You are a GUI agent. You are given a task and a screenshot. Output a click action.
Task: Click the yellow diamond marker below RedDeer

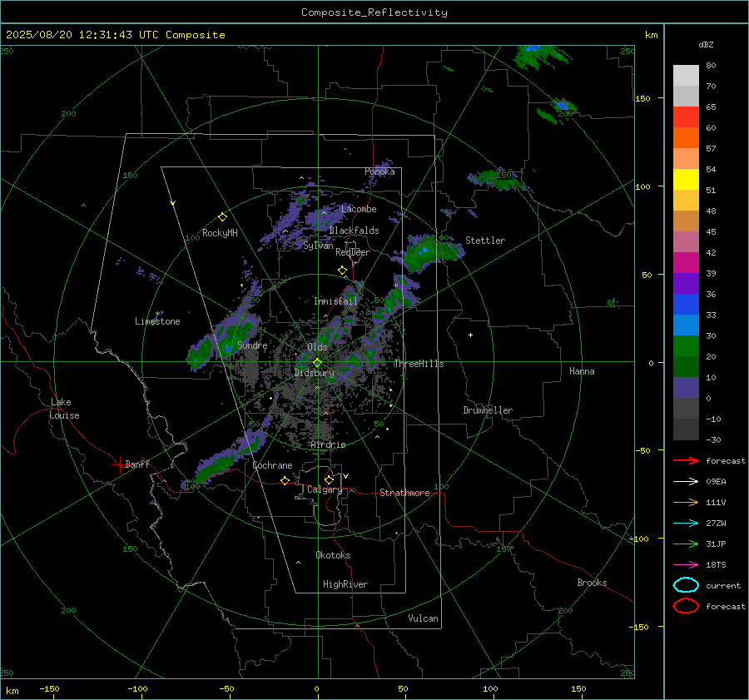(x=343, y=271)
